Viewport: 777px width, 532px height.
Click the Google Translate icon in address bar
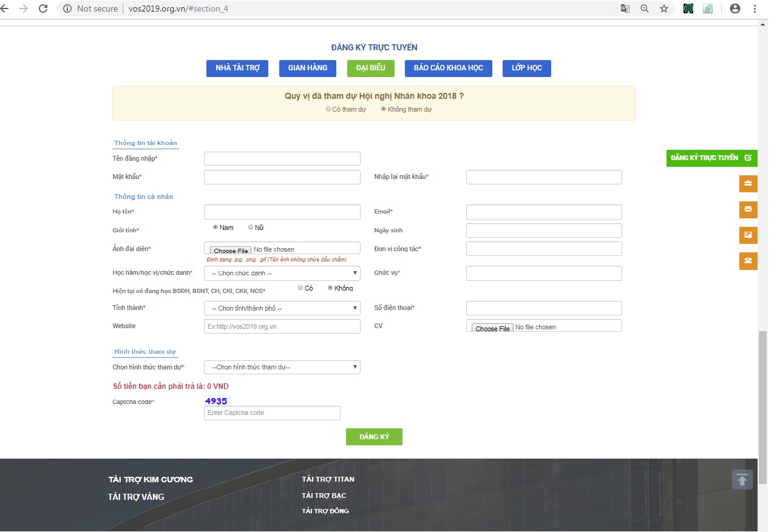pos(625,8)
